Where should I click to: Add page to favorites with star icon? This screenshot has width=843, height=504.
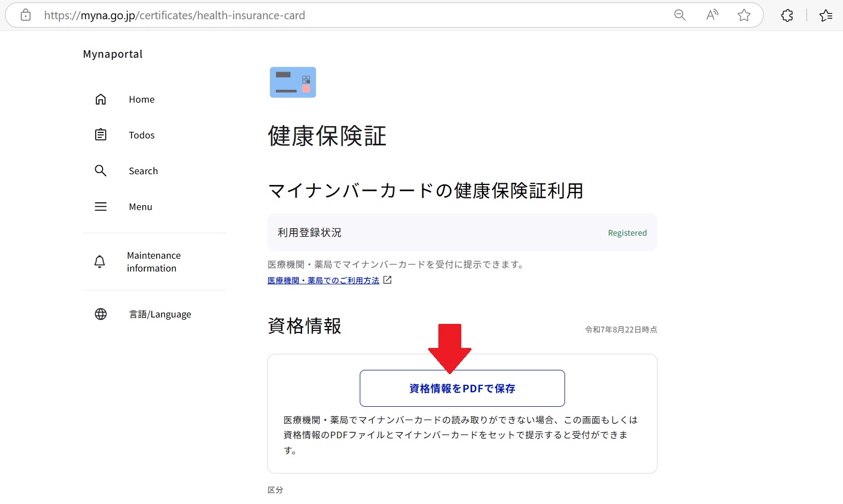click(x=744, y=15)
